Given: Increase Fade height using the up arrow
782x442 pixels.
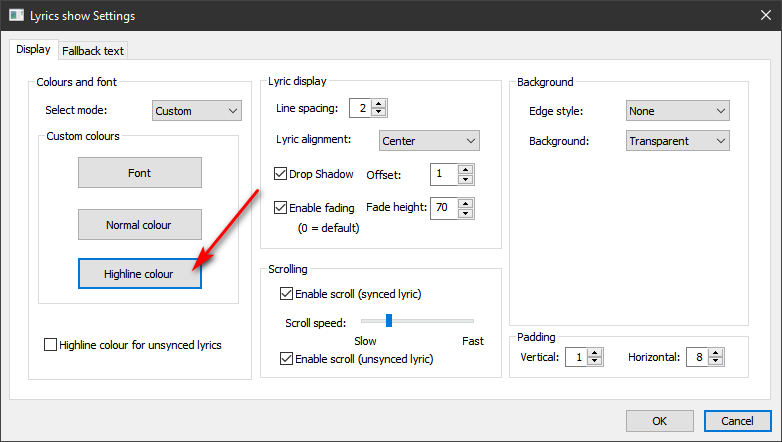Looking at the screenshot, I should [x=466, y=203].
